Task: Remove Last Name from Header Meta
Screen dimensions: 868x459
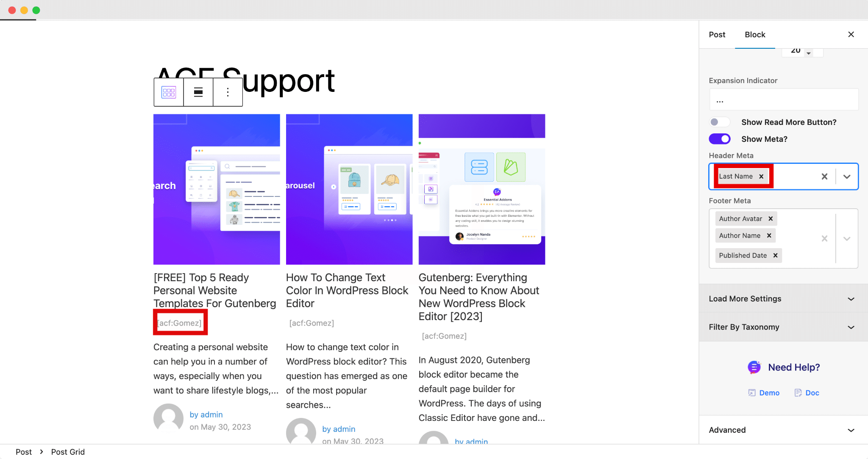Action: coord(762,176)
